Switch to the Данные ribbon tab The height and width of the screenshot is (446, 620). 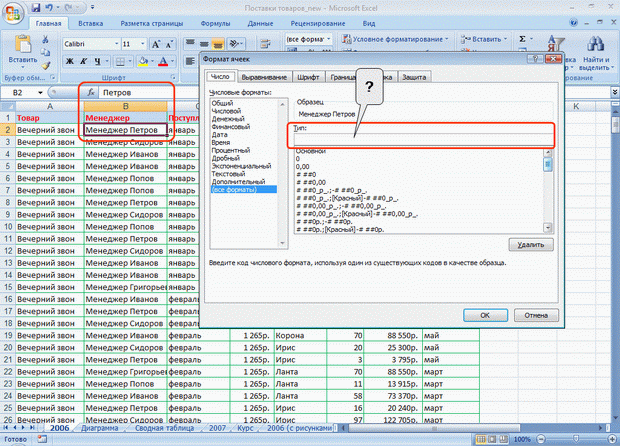pos(260,23)
